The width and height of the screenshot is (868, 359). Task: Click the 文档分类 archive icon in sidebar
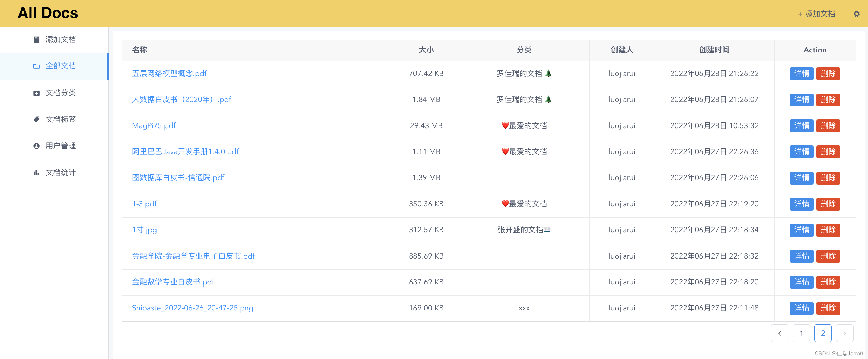(37, 93)
